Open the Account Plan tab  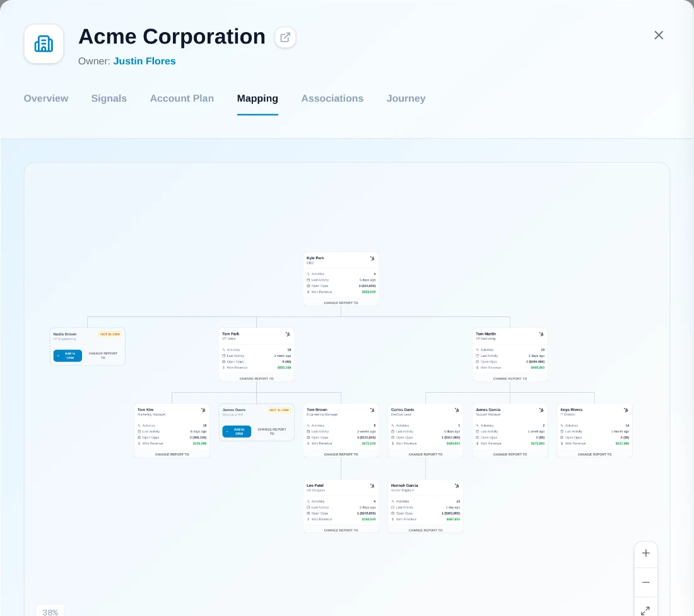182,98
